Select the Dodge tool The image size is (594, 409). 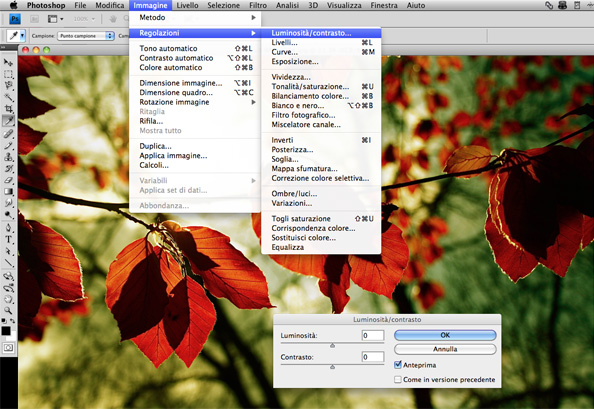pyautogui.click(x=8, y=215)
